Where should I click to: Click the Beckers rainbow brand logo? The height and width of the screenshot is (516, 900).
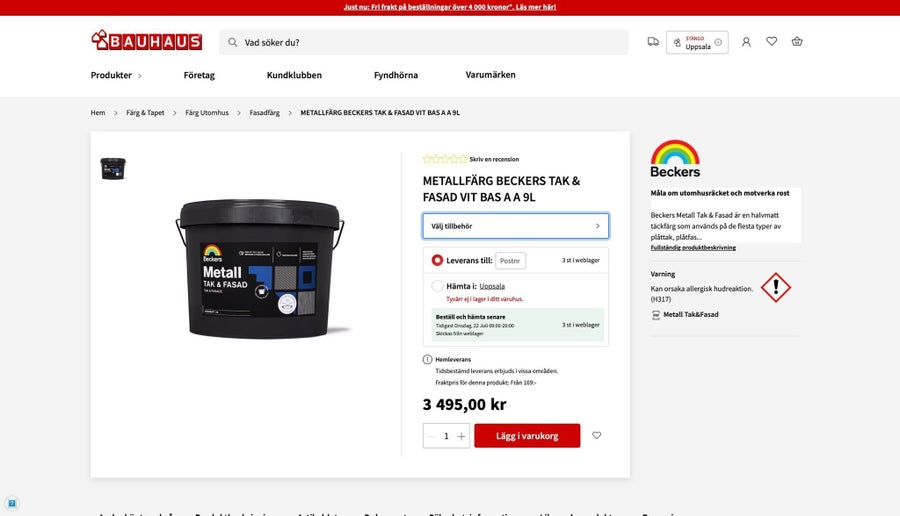(x=675, y=158)
